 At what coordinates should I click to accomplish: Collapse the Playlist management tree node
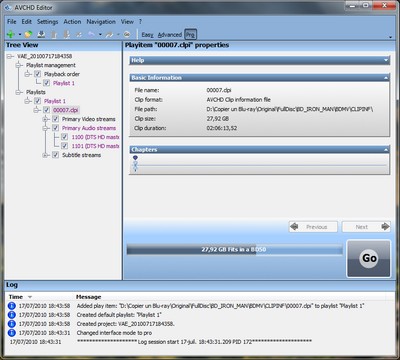coord(19,65)
